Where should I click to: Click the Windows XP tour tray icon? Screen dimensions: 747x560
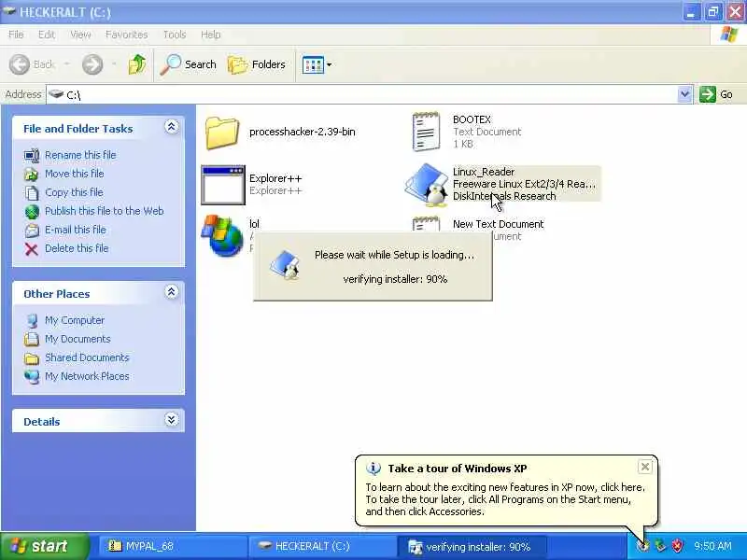[643, 546]
